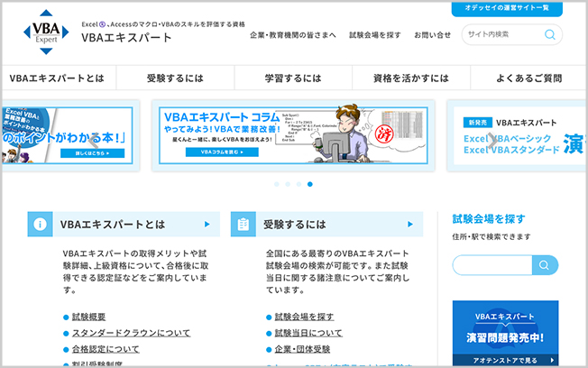Screen dimensions: 588x368
Task: Click 詳しくはこちら button on book banner
Action: point(93,153)
